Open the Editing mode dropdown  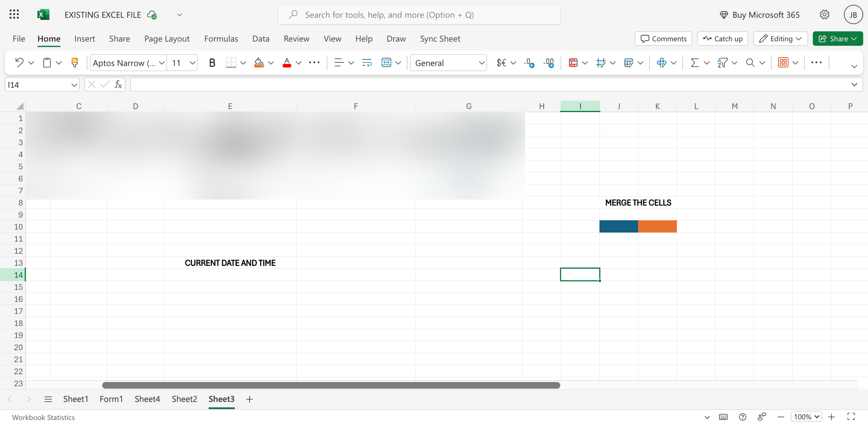[x=780, y=39]
